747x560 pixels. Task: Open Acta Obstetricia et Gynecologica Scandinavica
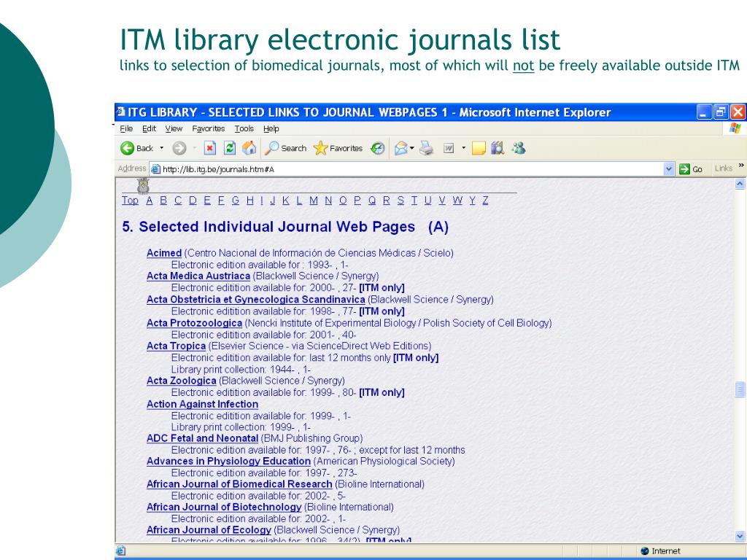pyautogui.click(x=256, y=300)
